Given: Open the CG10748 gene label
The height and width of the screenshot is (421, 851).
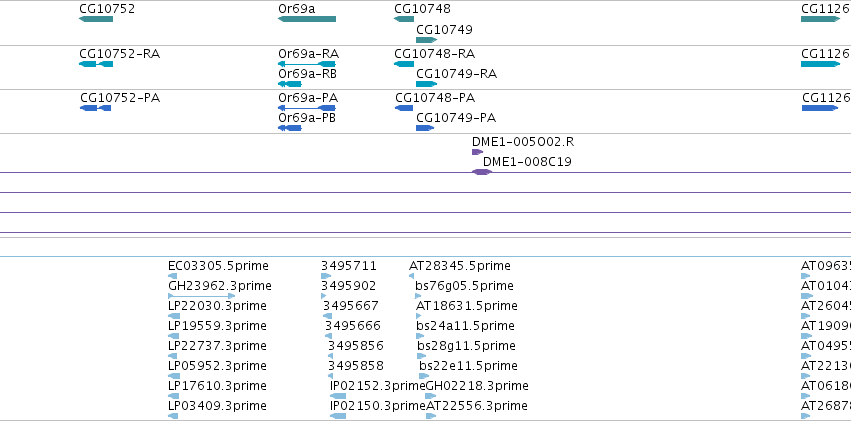Looking at the screenshot, I should pos(422,9).
